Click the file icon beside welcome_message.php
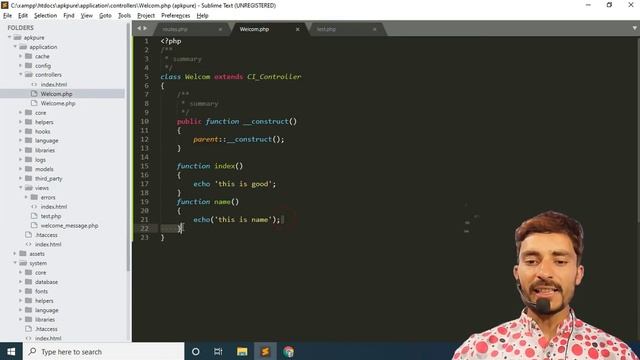 point(34,225)
